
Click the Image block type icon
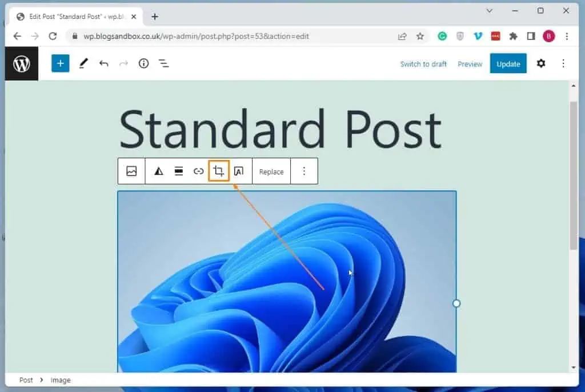coord(131,171)
